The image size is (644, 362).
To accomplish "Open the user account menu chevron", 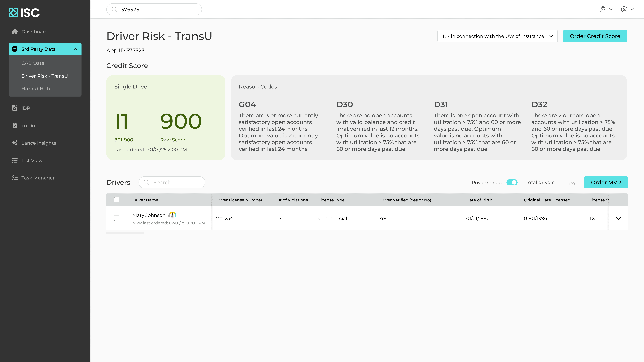I will (632, 9).
